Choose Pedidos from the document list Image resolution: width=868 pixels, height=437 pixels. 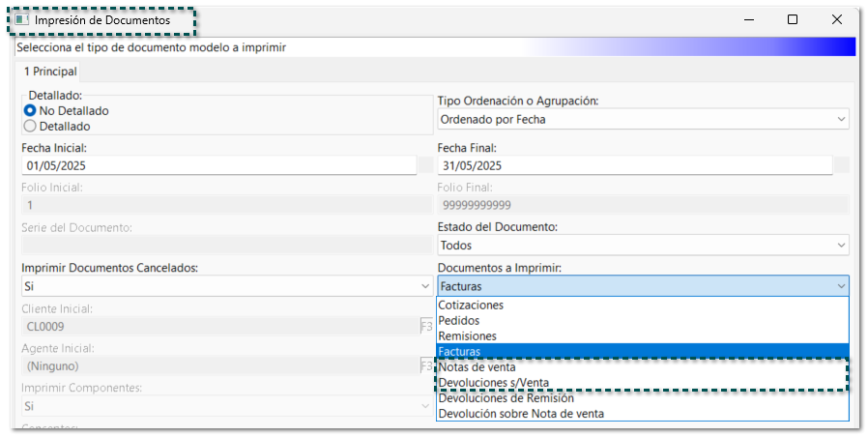pyautogui.click(x=459, y=321)
